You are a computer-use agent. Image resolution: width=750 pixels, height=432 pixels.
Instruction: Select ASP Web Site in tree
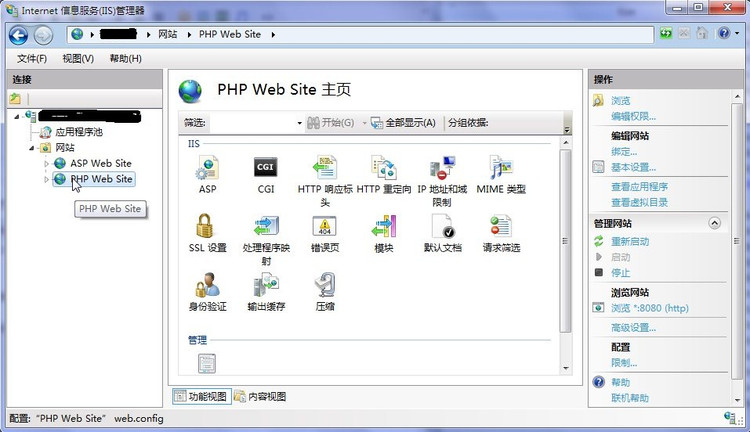[x=100, y=164]
